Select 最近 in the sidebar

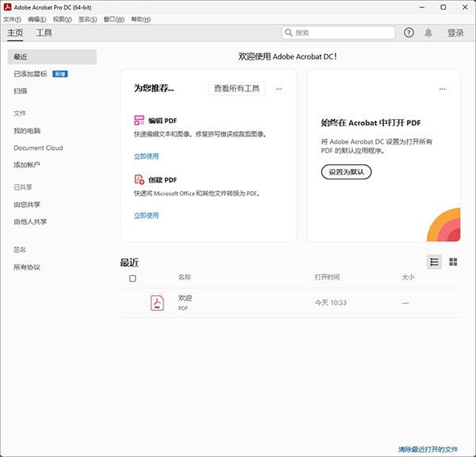52,57
